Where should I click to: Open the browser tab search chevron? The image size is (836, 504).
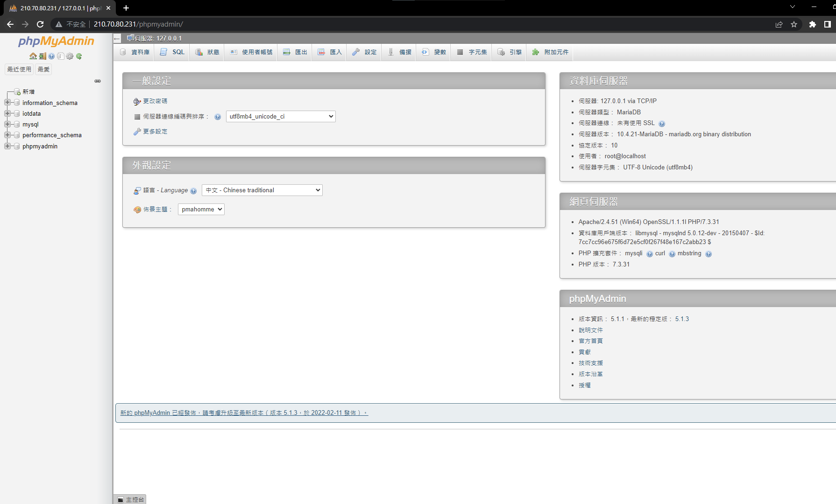793,7
